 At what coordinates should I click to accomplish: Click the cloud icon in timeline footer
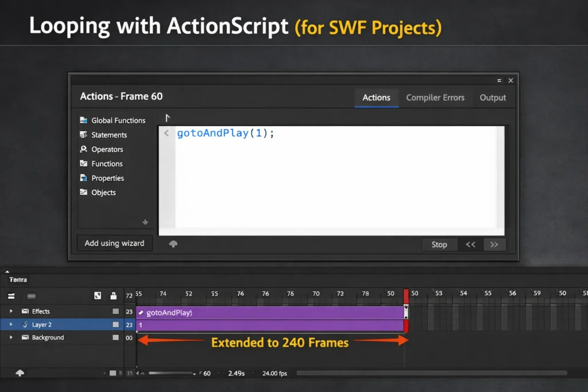(20, 373)
